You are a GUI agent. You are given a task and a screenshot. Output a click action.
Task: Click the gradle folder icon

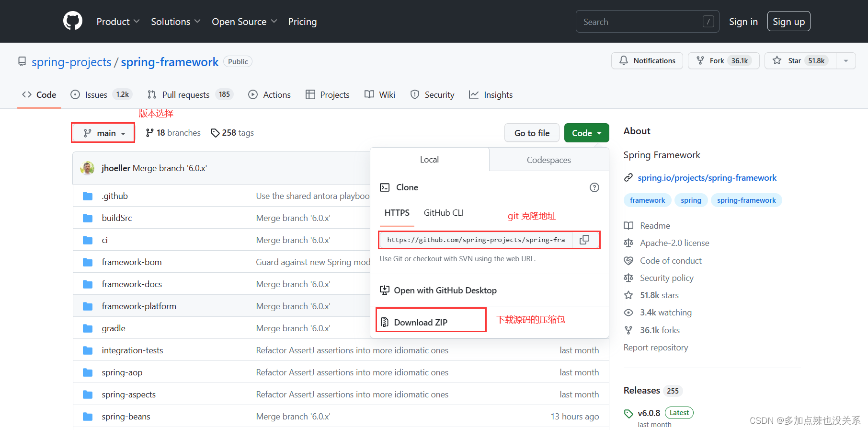tap(88, 328)
